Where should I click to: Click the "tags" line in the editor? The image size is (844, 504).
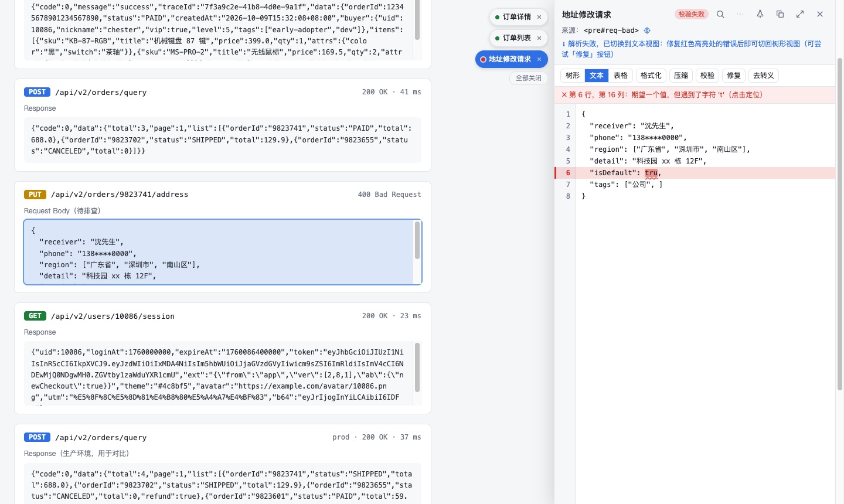(x=705, y=185)
